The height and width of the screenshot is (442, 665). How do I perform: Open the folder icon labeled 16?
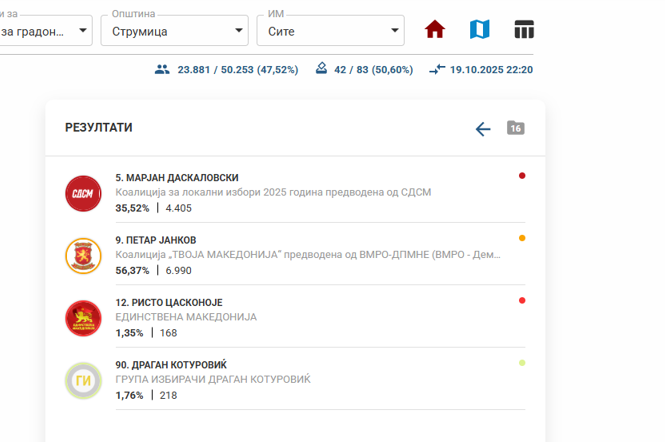[515, 128]
